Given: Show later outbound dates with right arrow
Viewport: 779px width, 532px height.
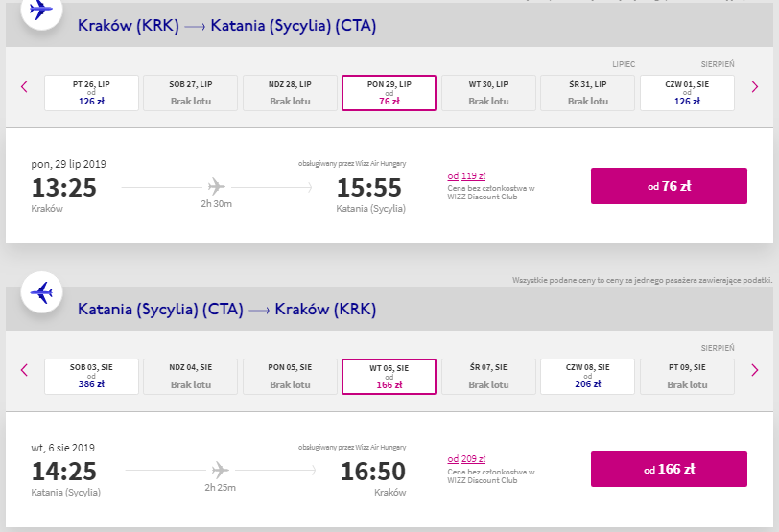Looking at the screenshot, I should 755,87.
